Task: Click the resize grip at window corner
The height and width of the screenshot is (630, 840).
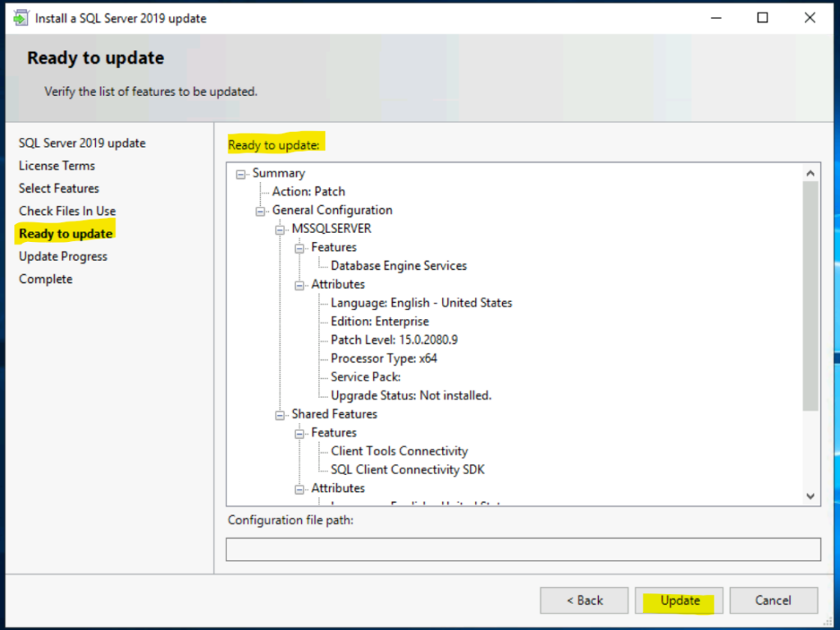Action: 827,620
